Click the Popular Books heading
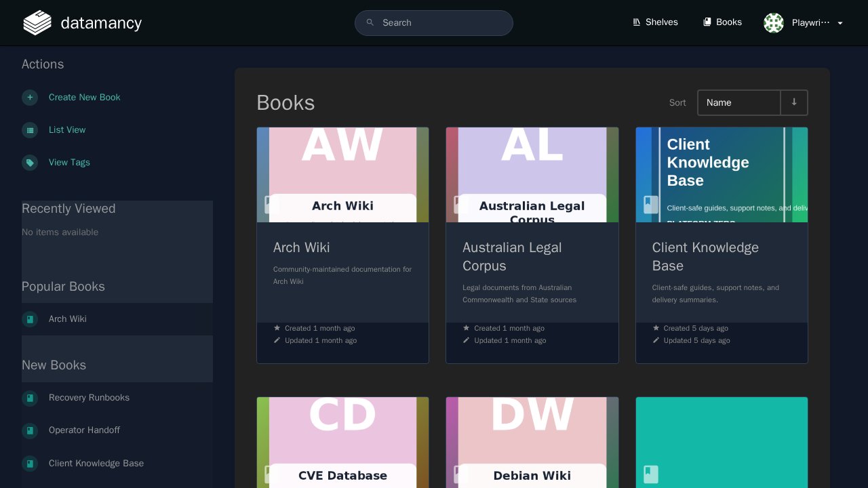The width and height of the screenshot is (868, 488). (63, 287)
